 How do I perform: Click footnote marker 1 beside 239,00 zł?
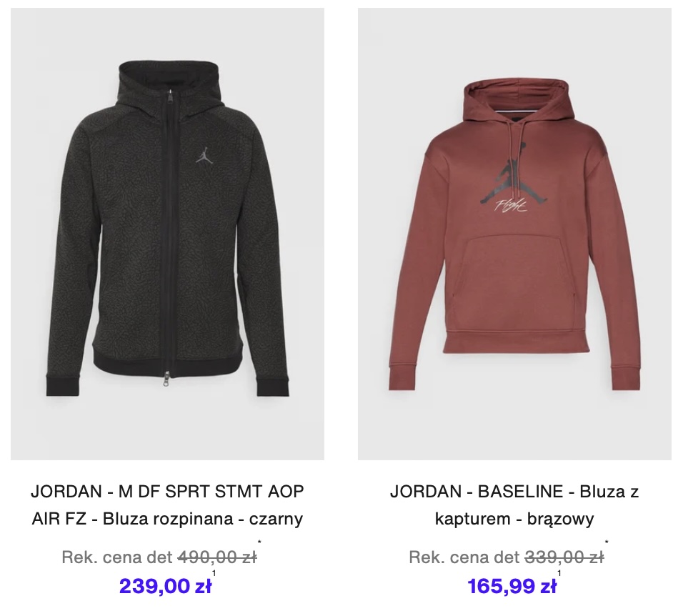(x=214, y=573)
